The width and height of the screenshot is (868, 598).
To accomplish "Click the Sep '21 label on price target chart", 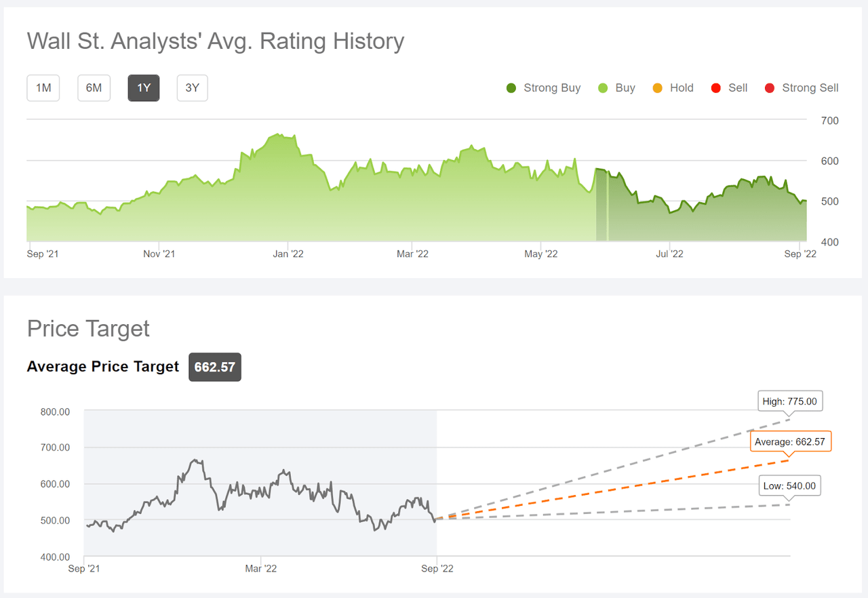I will [x=85, y=568].
